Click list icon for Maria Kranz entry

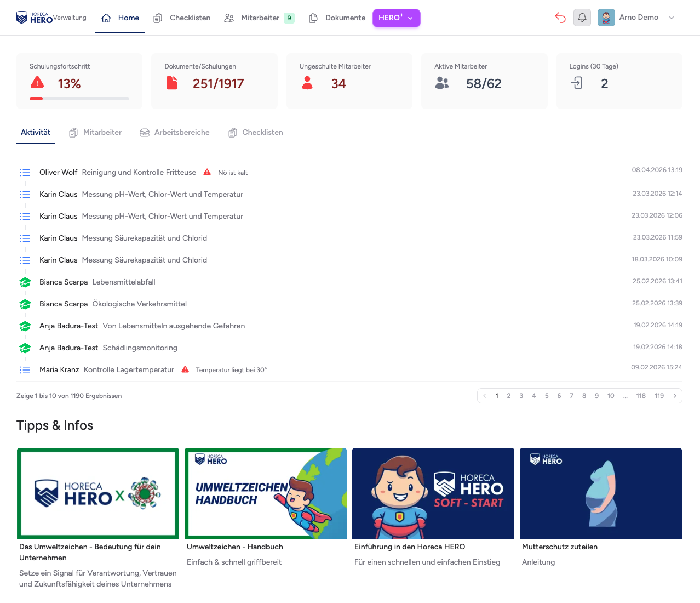coord(25,370)
